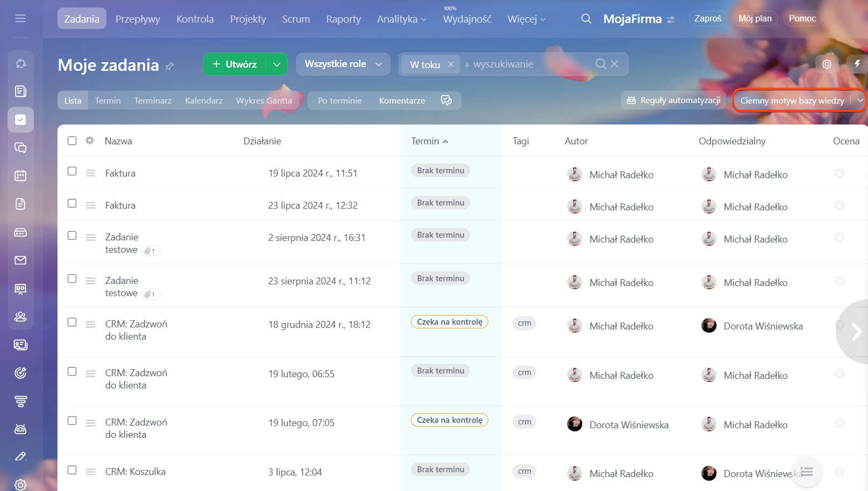Open the Projekty menu item

click(248, 19)
